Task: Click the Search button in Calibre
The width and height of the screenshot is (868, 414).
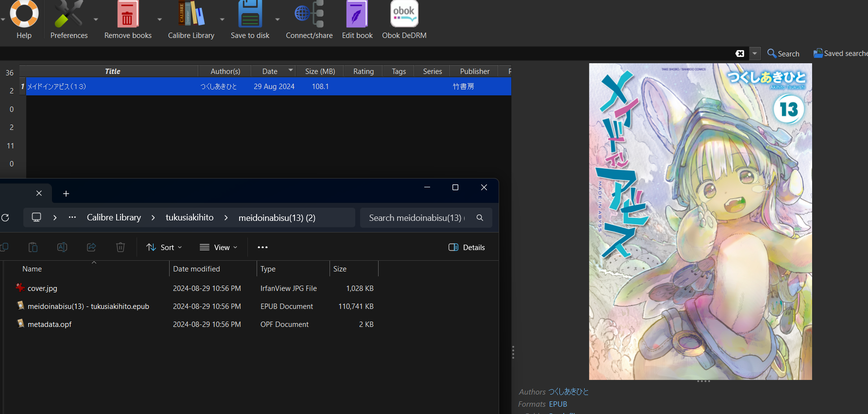Action: tap(783, 54)
